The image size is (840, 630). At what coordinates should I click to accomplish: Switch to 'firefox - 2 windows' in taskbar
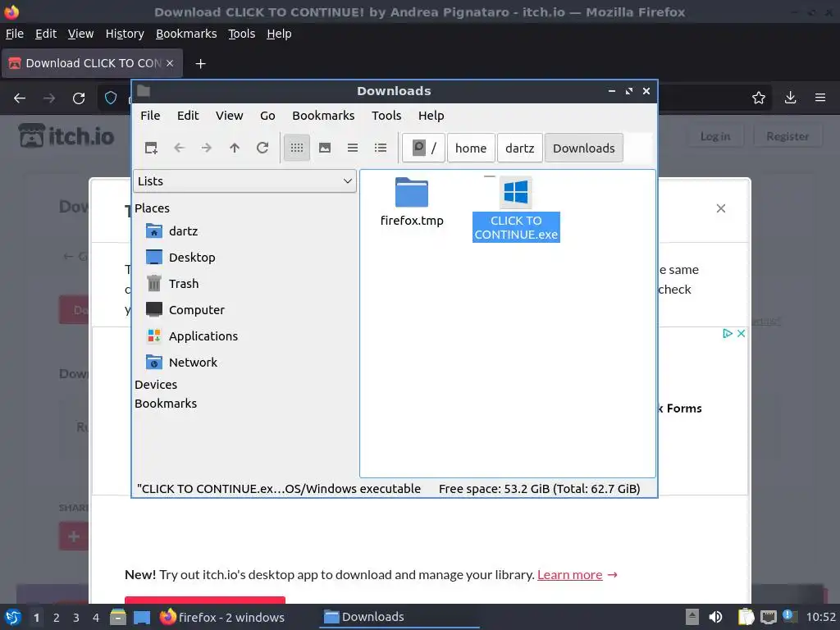tap(222, 617)
